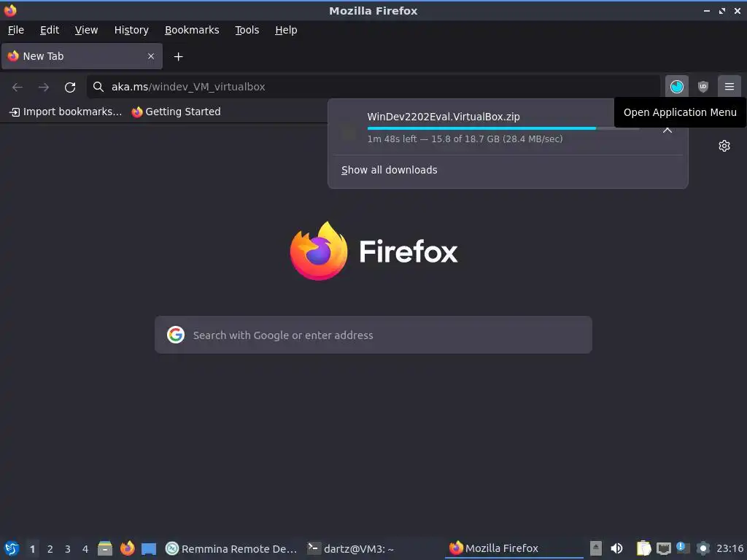Image resolution: width=747 pixels, height=560 pixels.
Task: Open the File menu
Action: (x=16, y=30)
